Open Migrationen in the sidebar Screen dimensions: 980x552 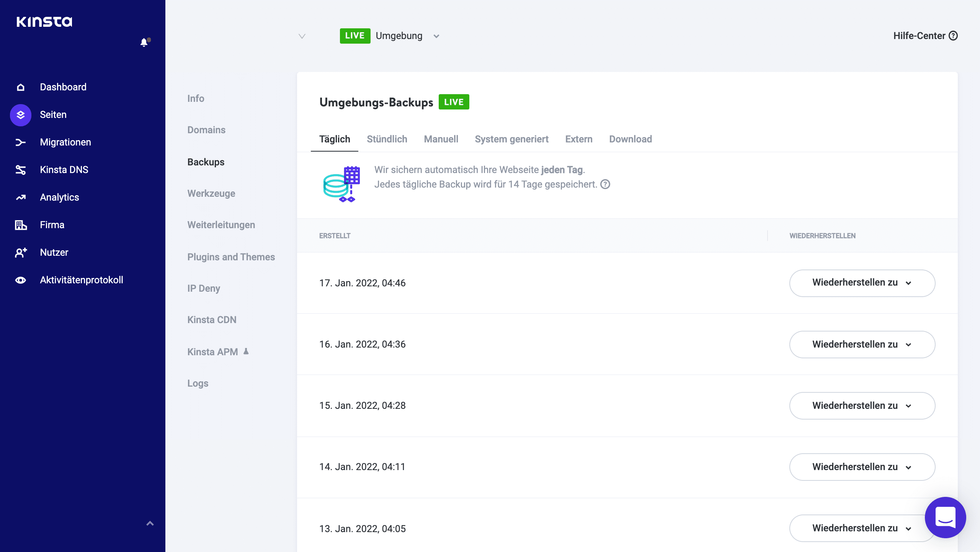click(65, 142)
